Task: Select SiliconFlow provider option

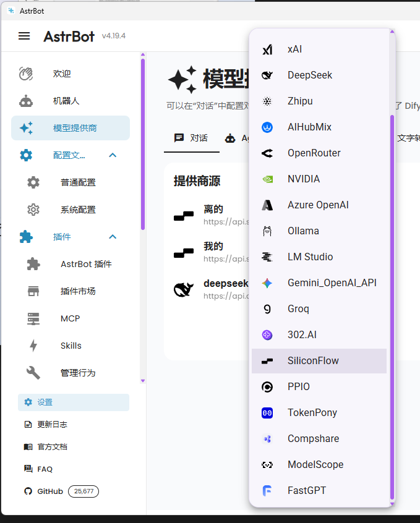Action: (319, 361)
